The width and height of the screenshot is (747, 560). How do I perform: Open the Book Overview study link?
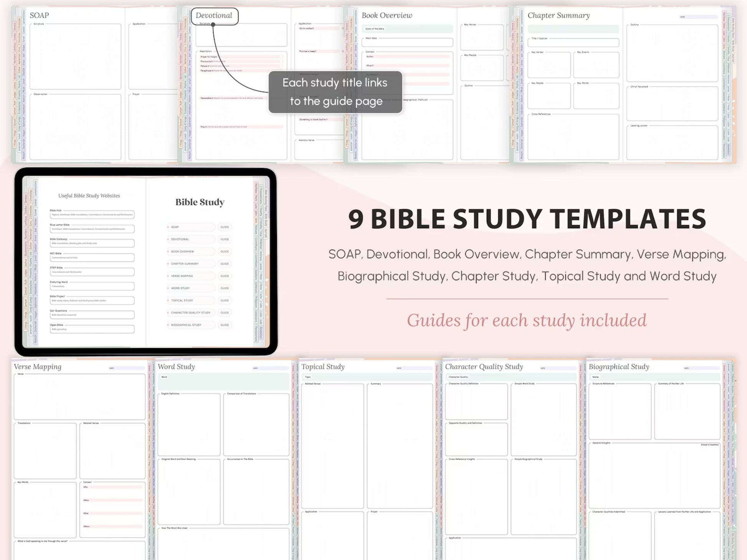pyautogui.click(x=191, y=251)
